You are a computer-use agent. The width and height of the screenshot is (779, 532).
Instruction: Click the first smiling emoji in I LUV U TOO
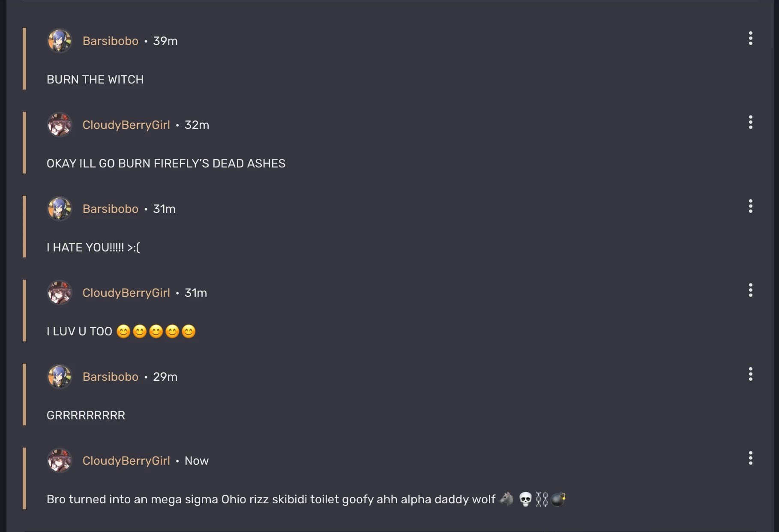point(123,332)
